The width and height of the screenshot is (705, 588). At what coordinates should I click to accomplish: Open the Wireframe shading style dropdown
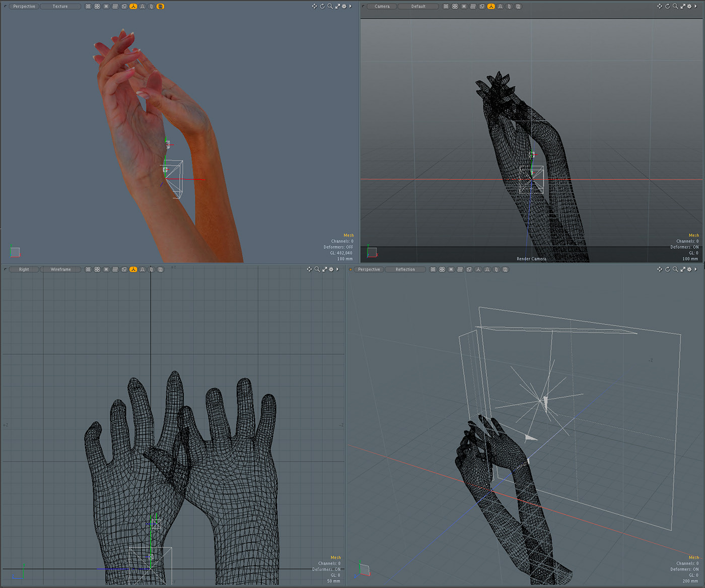60,270
